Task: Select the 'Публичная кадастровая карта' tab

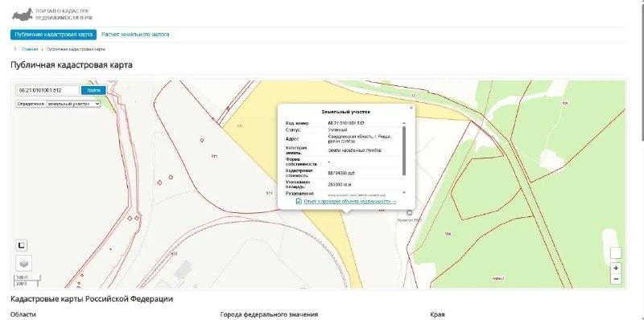Action: tap(53, 35)
